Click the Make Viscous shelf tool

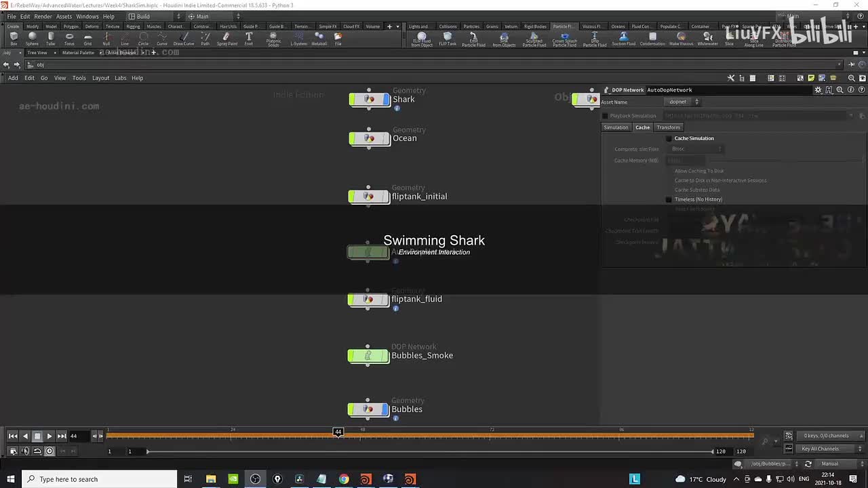coord(681,39)
